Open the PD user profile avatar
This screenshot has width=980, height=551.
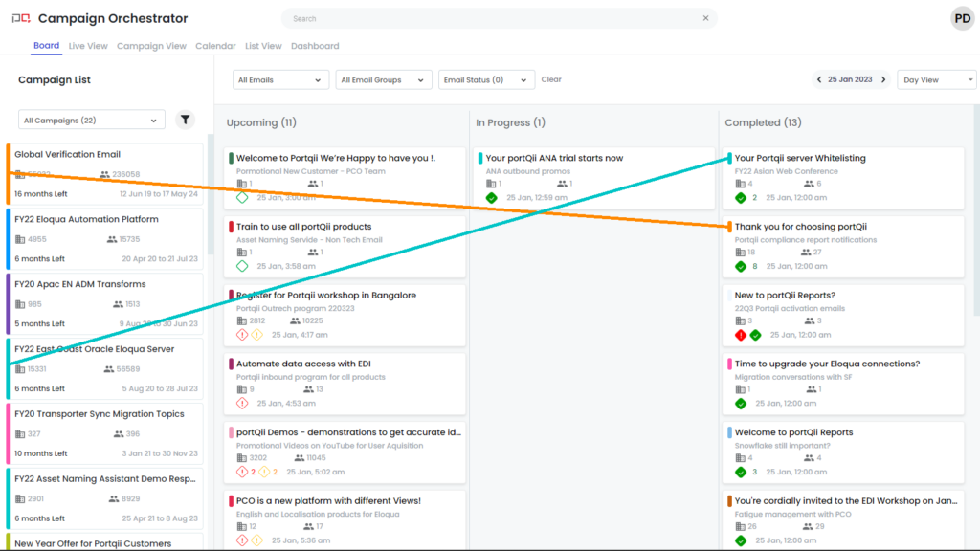tap(962, 18)
